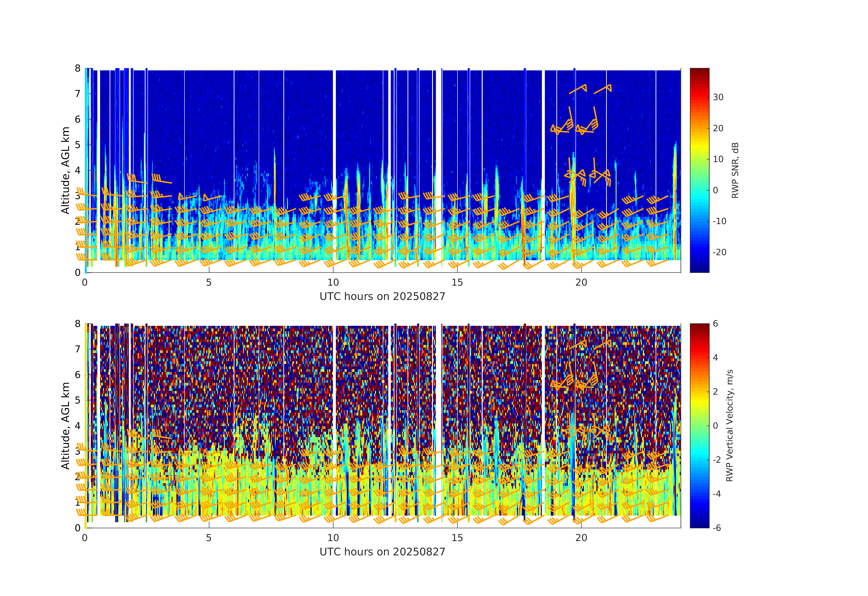Image resolution: width=868 pixels, height=596 pixels.
Task: Click bottom plot's 'UTC hours on 20250827' label
Action: 382,552
